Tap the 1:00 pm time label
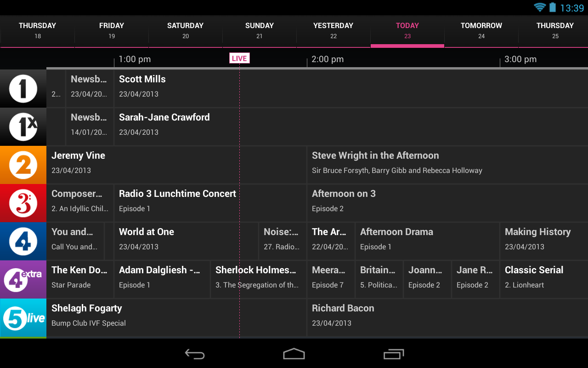This screenshot has height=368, width=588. [135, 59]
